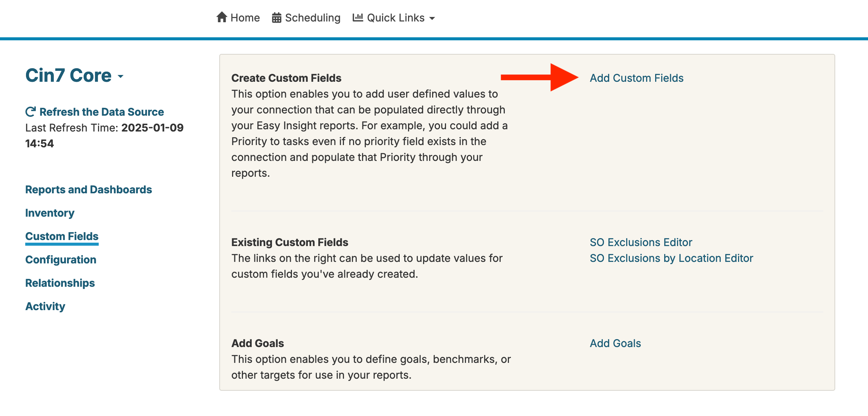868x416 pixels.
Task: Select the Reports and Dashboards tab
Action: pyautogui.click(x=89, y=190)
